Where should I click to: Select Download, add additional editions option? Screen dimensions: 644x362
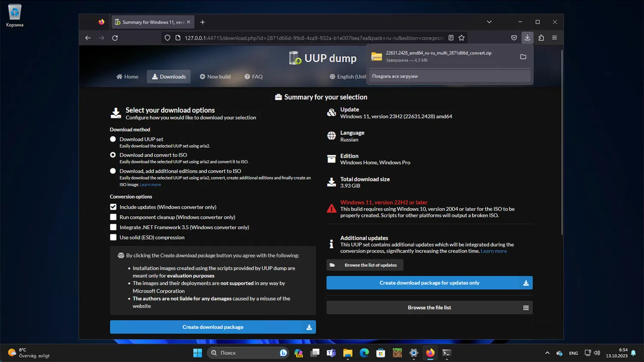pos(113,171)
